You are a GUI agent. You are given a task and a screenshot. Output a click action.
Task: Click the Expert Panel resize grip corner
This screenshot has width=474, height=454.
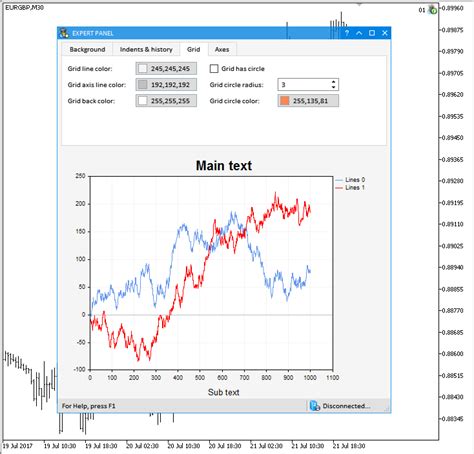[x=387, y=408]
